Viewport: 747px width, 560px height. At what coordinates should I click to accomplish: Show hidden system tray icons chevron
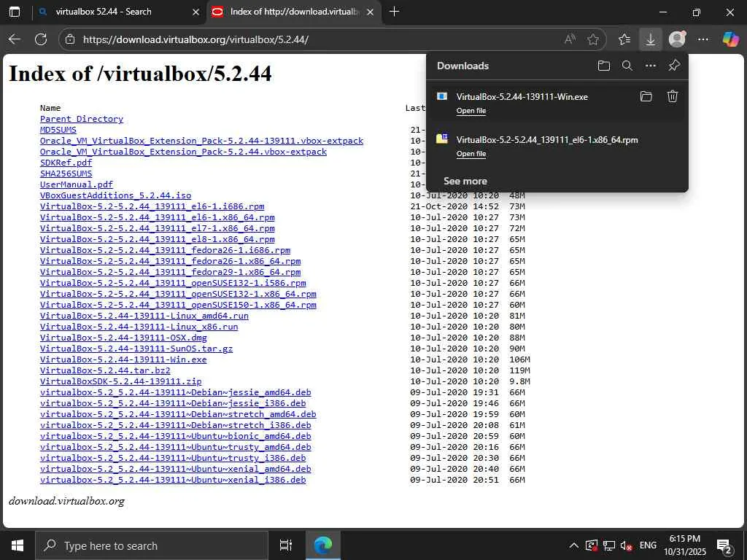(x=574, y=545)
